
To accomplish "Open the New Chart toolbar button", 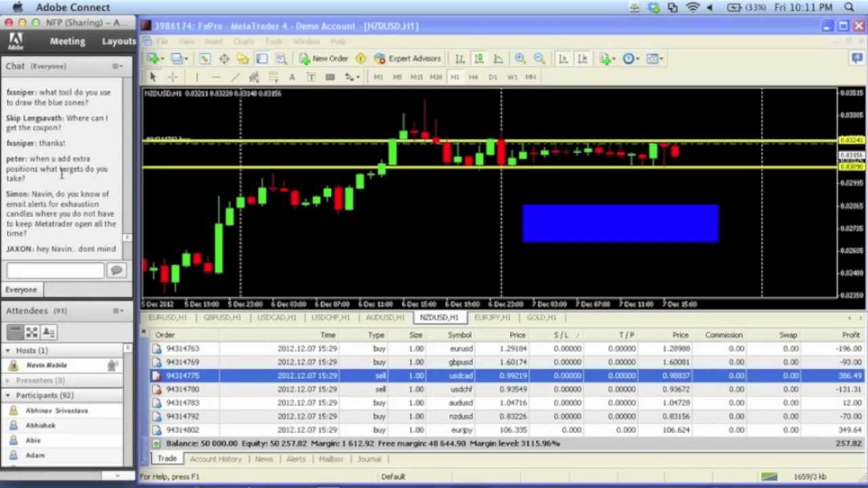I will (x=155, y=58).
